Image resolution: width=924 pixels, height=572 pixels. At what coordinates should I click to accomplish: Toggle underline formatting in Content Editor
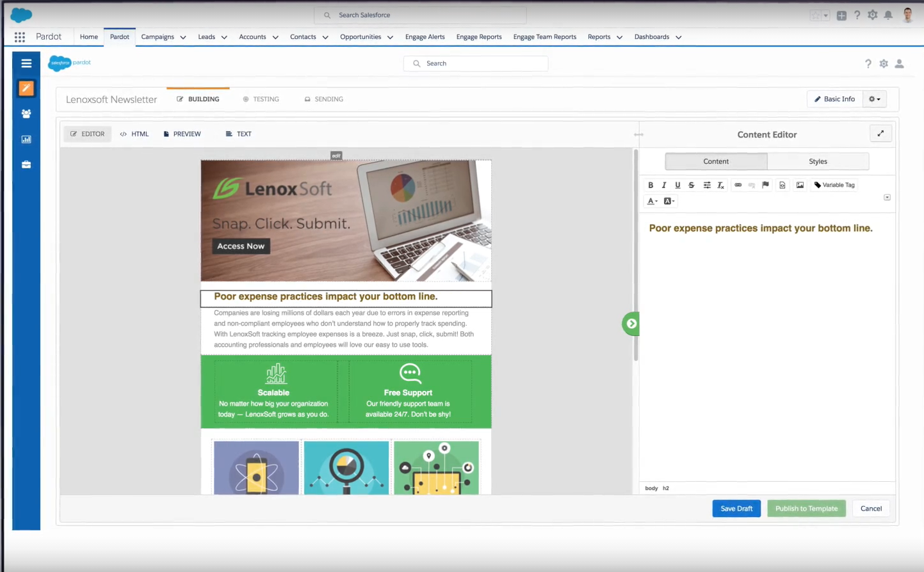click(677, 185)
